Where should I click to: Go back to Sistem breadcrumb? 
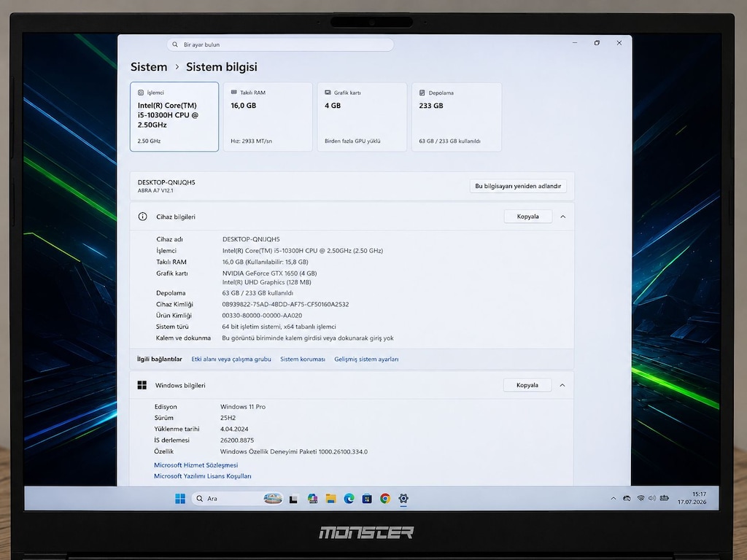[x=149, y=66]
